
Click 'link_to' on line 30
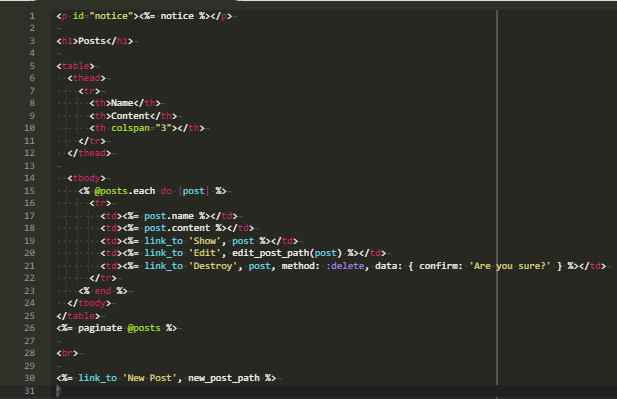pyautogui.click(x=97, y=378)
